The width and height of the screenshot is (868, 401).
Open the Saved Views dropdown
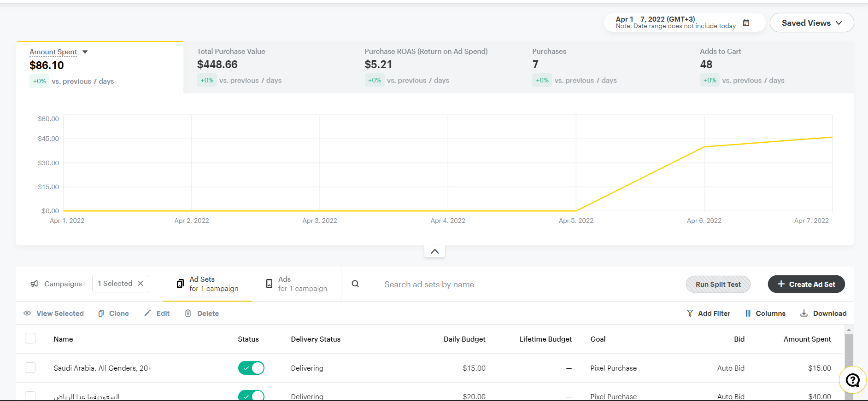coord(811,23)
